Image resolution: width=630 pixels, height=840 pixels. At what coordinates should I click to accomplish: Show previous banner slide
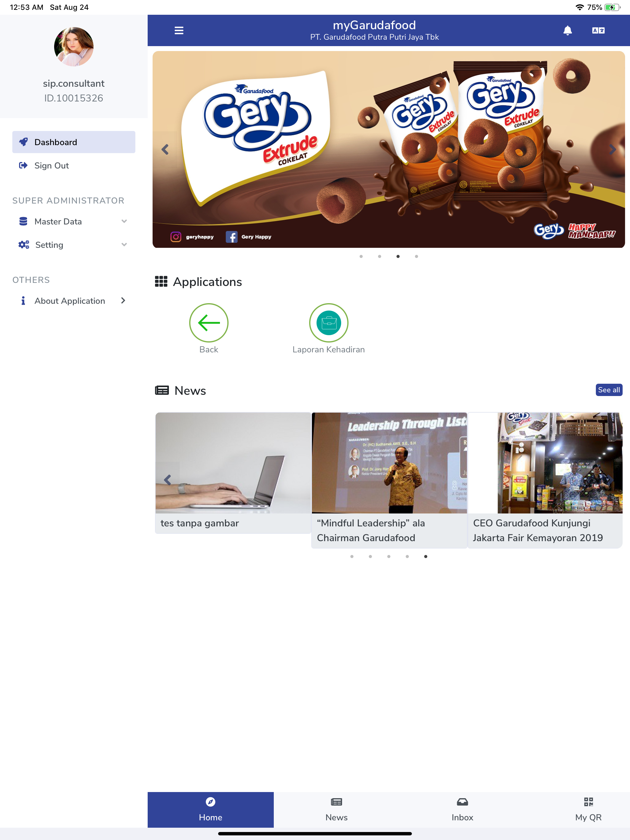[x=165, y=150]
